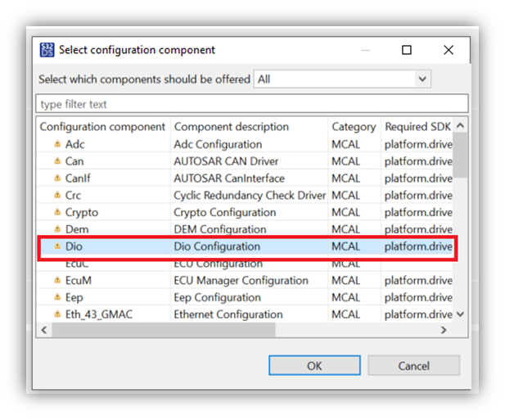Sort by Component description column header
Viewport: 505px width, 420px height.
click(x=232, y=127)
